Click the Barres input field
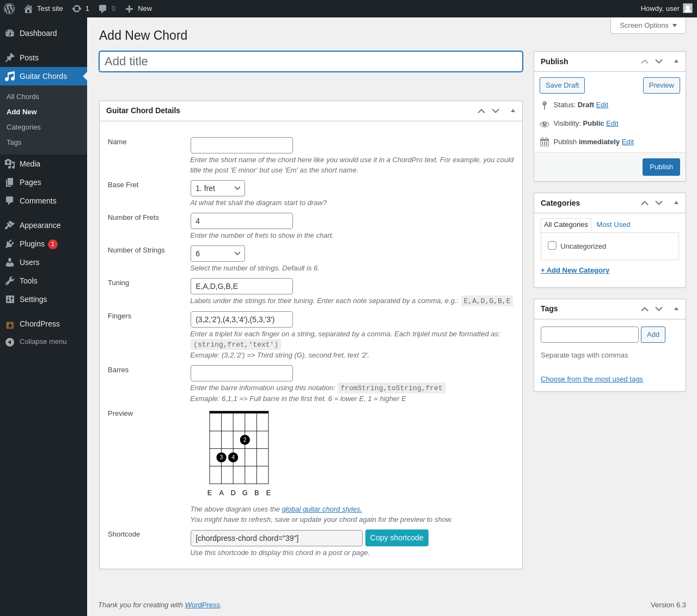This screenshot has height=616, width=697. 242,373
